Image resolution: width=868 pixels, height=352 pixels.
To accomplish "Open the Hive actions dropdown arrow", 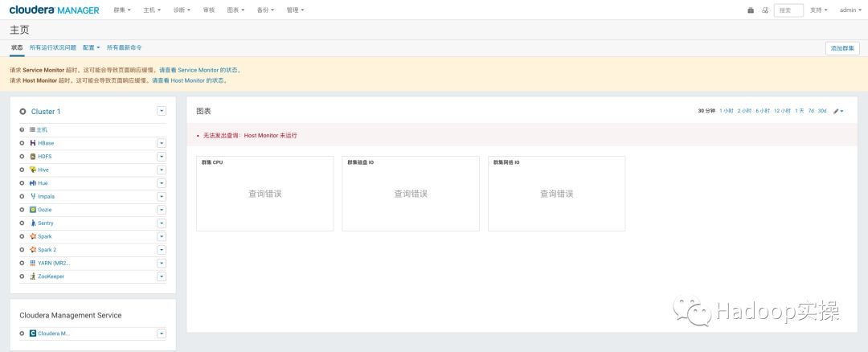I will coord(161,170).
